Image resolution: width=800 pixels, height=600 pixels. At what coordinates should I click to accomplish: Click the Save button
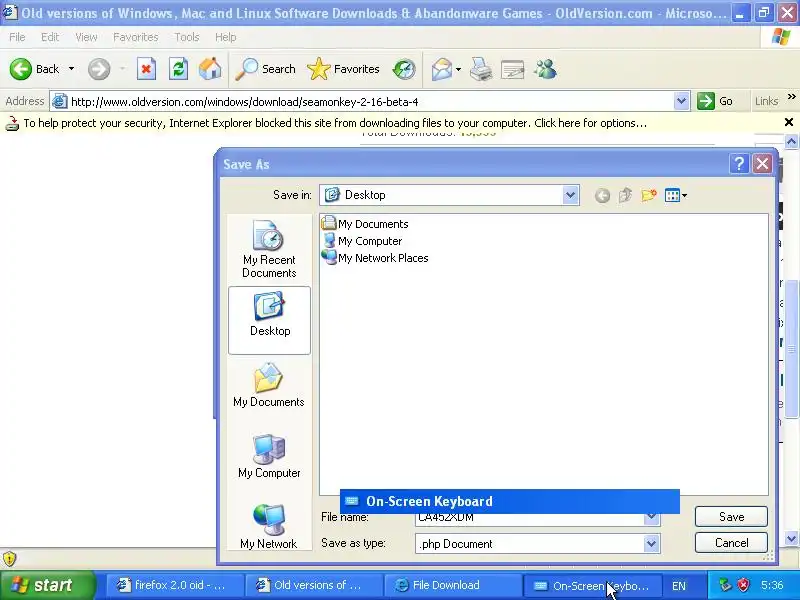(x=731, y=517)
